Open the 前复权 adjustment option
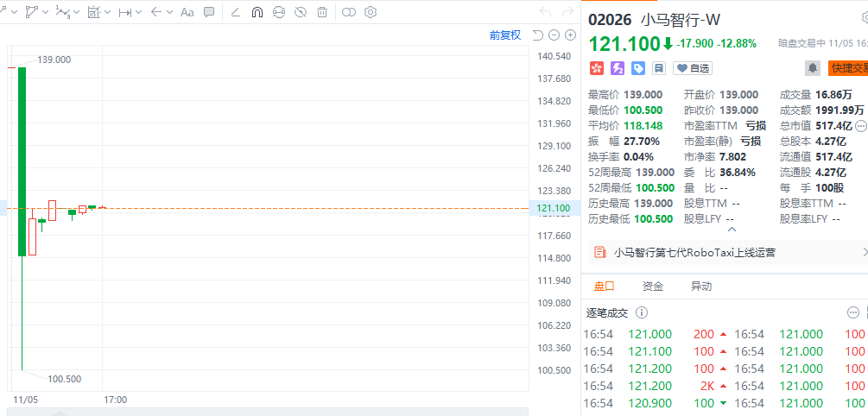The width and height of the screenshot is (868, 416). (x=505, y=35)
